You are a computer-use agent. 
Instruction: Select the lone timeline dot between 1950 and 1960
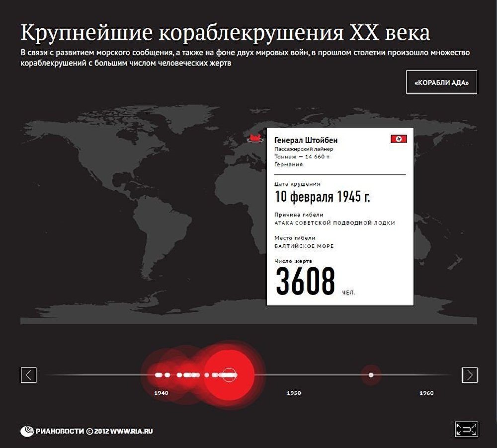click(x=371, y=375)
